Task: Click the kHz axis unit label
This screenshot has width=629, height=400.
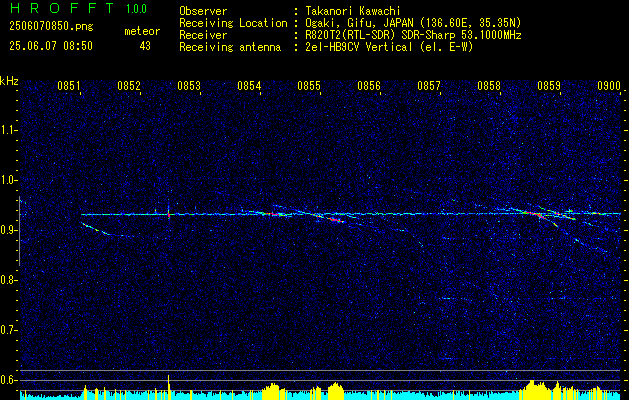Action: pyautogui.click(x=9, y=81)
